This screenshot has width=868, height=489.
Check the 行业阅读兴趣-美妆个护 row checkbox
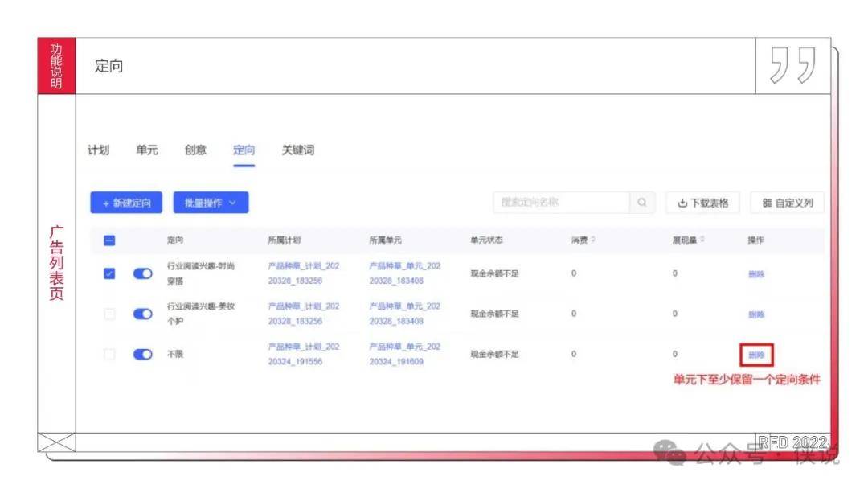109,314
